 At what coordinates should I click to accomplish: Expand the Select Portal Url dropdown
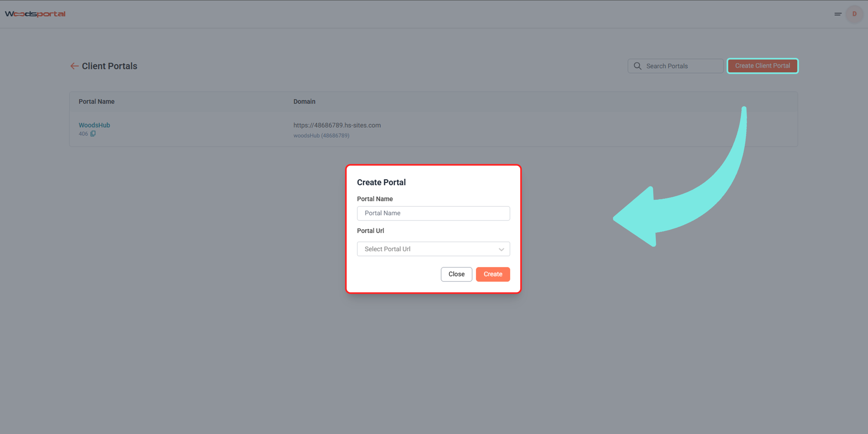(433, 249)
